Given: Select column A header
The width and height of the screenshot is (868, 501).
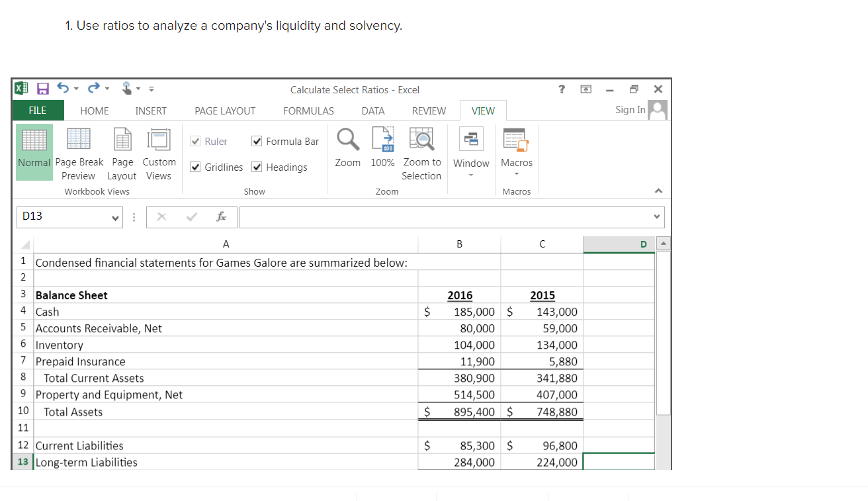Looking at the screenshot, I should [226, 244].
